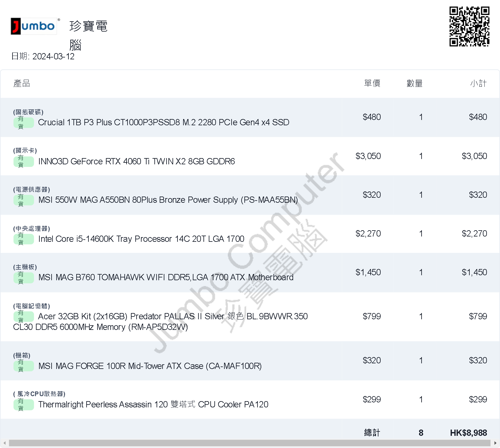
Task: Click the $1,450 unit price of B760 motherboard
Action: point(368,272)
